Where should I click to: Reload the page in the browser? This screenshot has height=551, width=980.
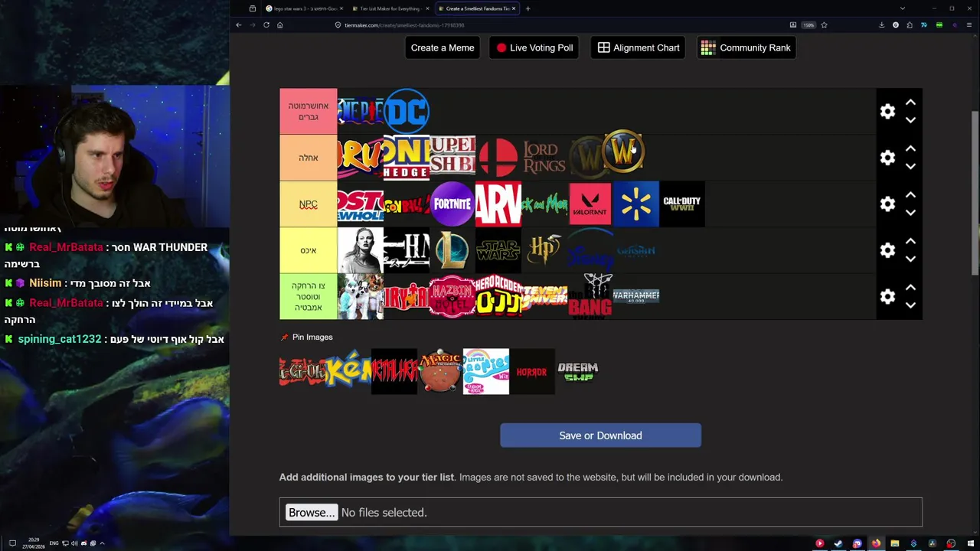[x=266, y=24]
